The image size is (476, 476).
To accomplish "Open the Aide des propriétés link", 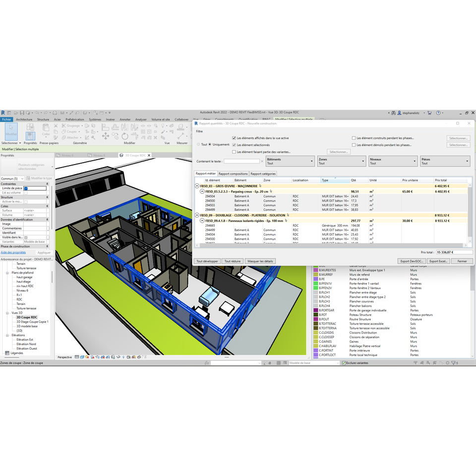I will (13, 252).
